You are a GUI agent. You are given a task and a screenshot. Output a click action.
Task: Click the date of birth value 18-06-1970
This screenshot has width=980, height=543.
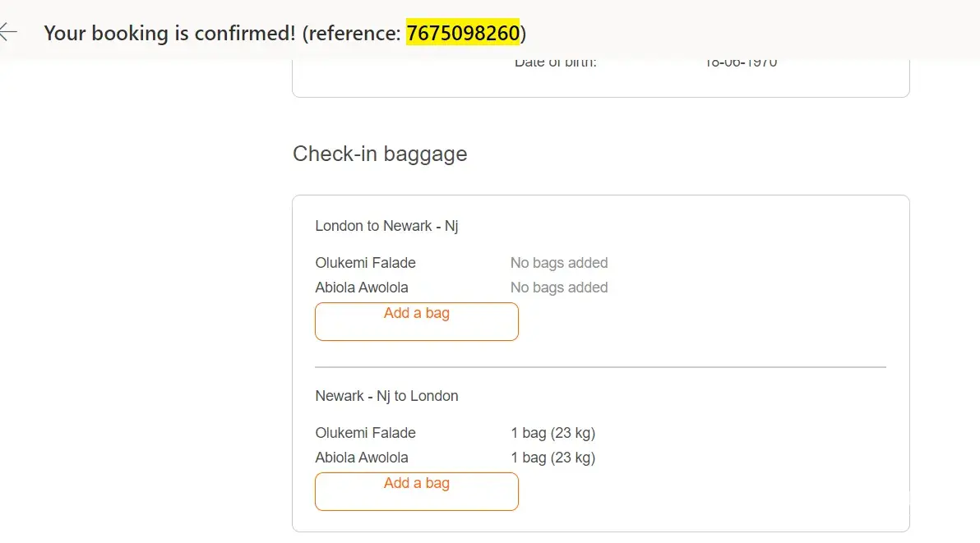click(741, 62)
